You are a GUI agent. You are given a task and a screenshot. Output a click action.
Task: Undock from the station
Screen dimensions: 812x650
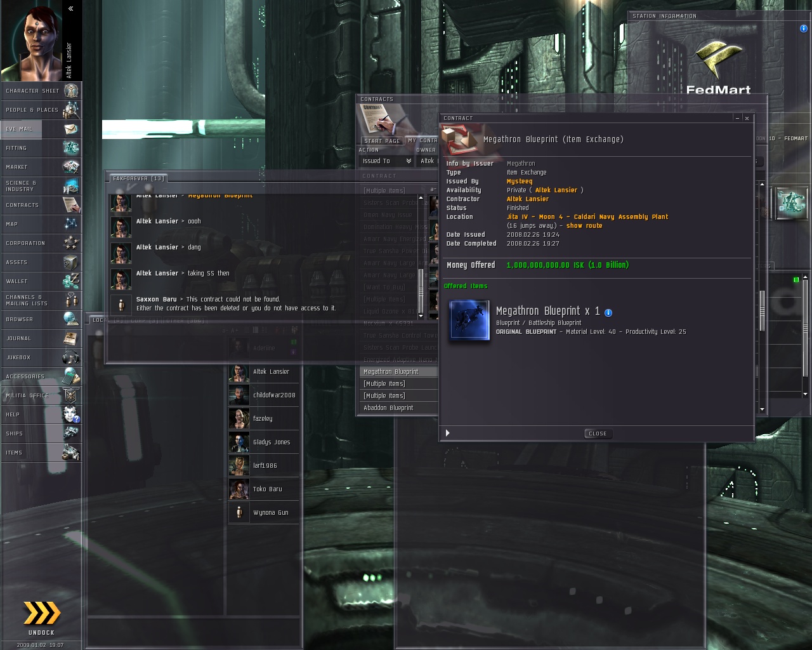point(41,617)
